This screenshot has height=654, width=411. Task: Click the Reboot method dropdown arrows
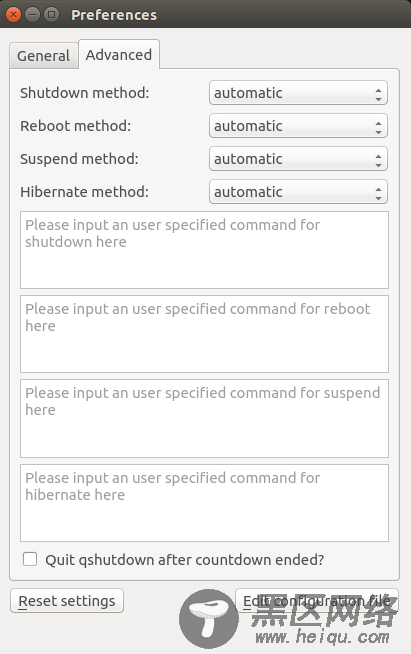[x=378, y=127]
